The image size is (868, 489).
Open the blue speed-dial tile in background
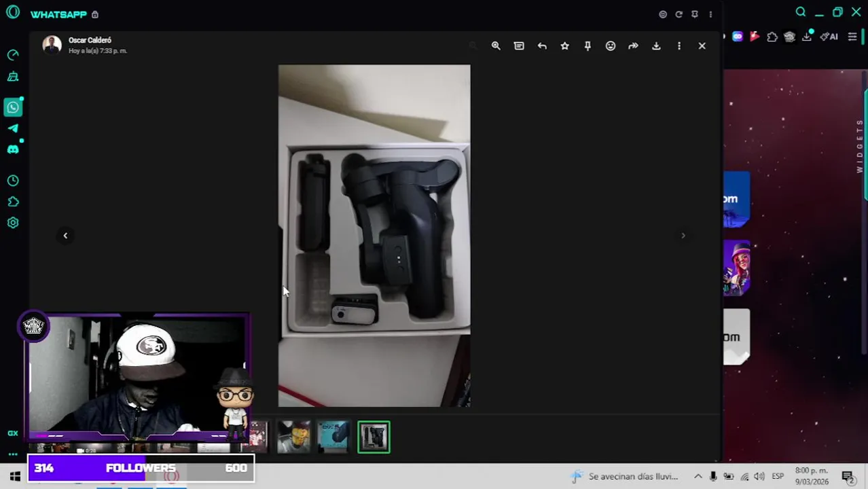[737, 199]
